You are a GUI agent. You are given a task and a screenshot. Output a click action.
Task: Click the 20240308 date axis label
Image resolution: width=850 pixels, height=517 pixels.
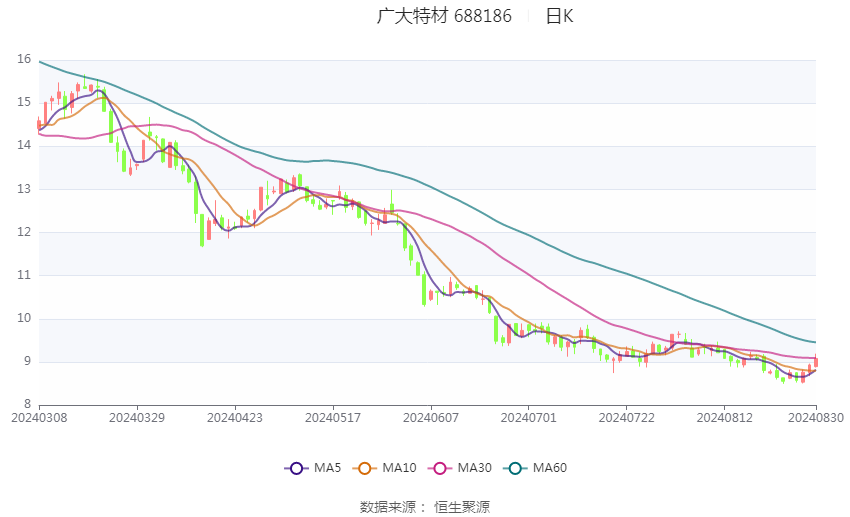(x=39, y=418)
